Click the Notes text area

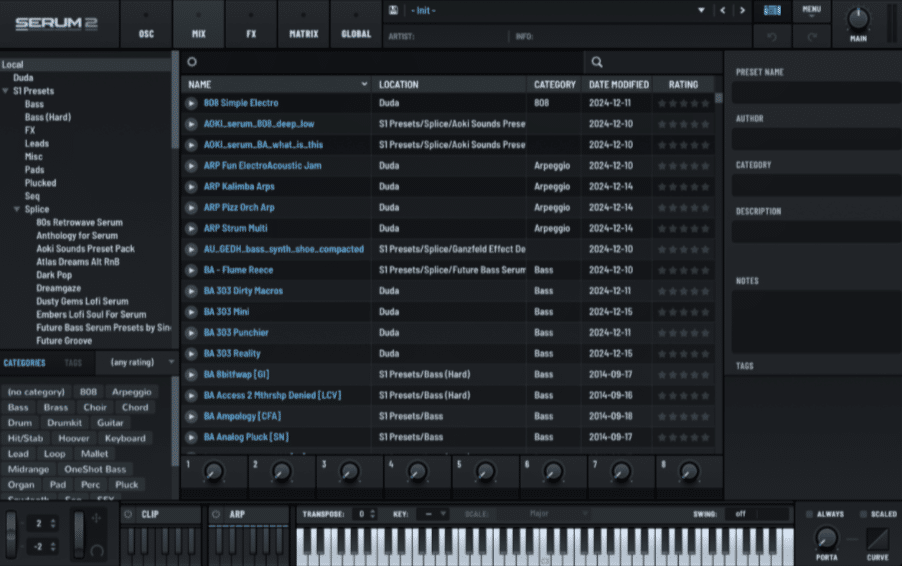point(816,322)
